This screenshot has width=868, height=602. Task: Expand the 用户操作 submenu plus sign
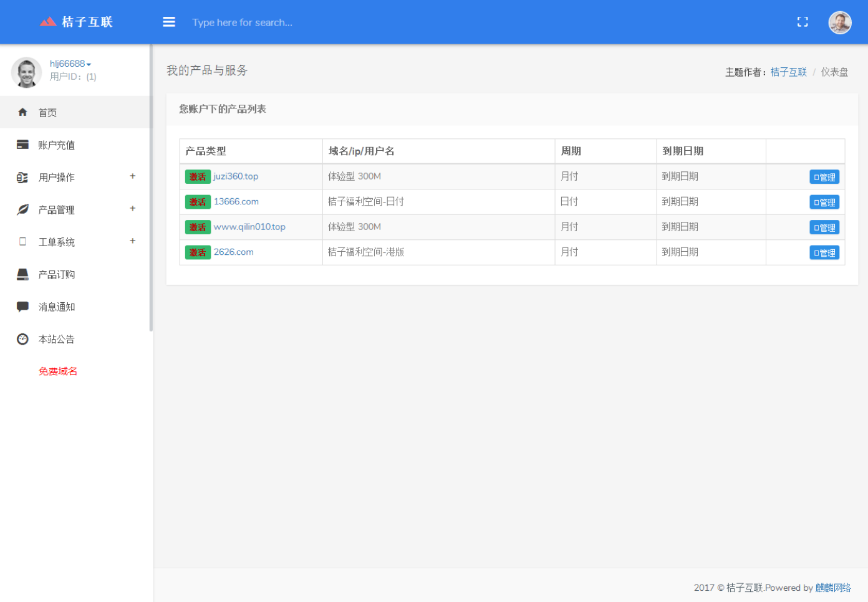[132, 176]
